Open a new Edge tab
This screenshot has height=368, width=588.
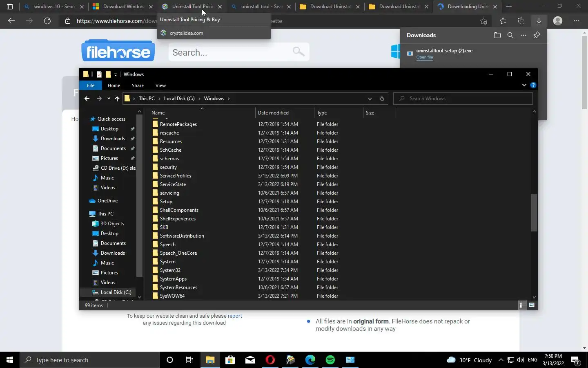coord(509,7)
